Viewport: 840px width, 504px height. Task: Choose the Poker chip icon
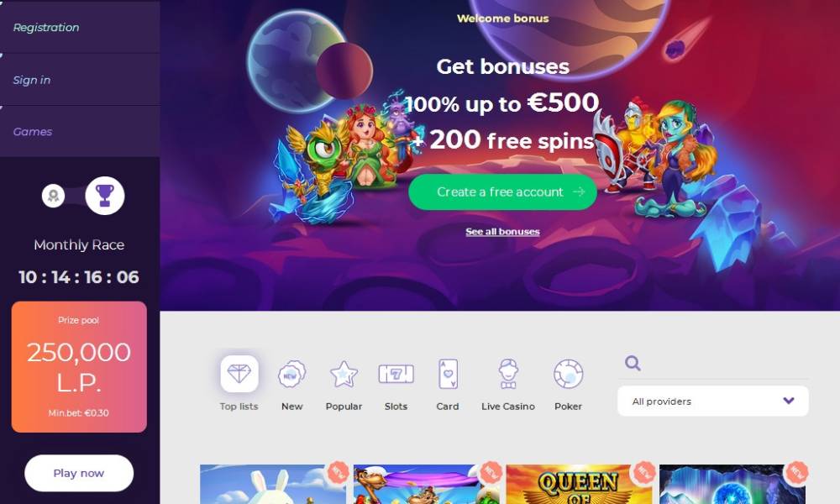568,374
